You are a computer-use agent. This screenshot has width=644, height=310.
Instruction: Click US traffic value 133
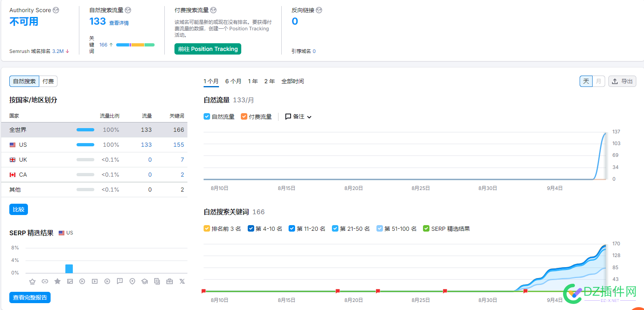point(146,145)
